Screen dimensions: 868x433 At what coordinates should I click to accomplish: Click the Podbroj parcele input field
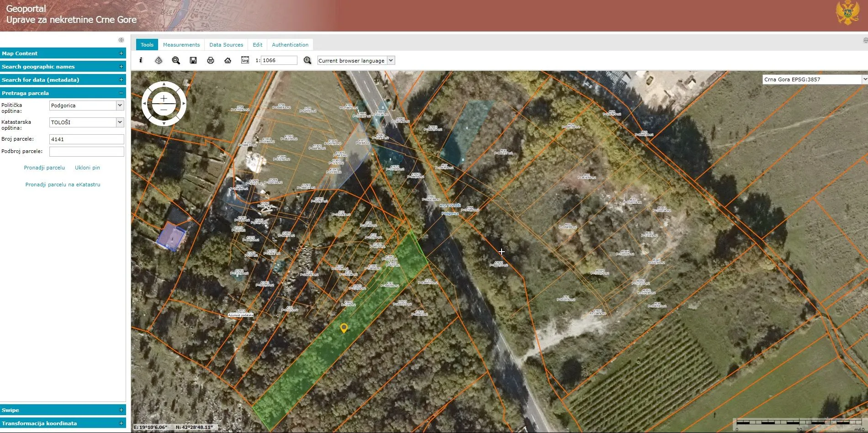tap(87, 152)
